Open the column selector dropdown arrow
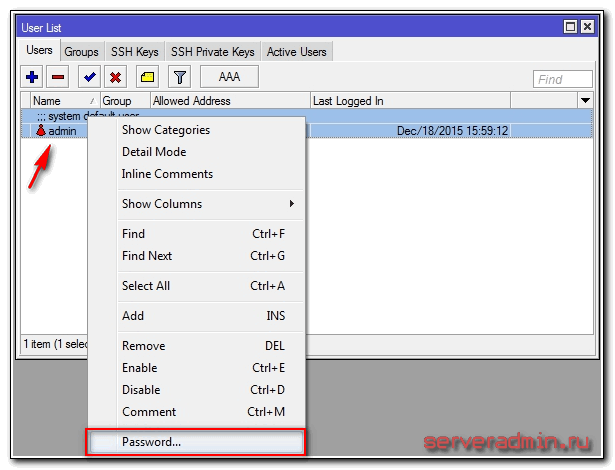Viewport: 615px width, 470px height. pyautogui.click(x=585, y=101)
